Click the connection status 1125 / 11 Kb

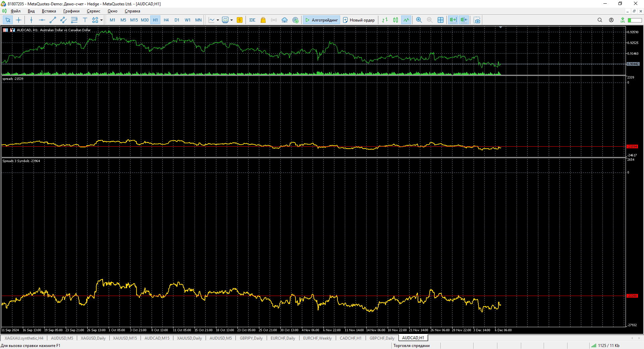[606, 346]
